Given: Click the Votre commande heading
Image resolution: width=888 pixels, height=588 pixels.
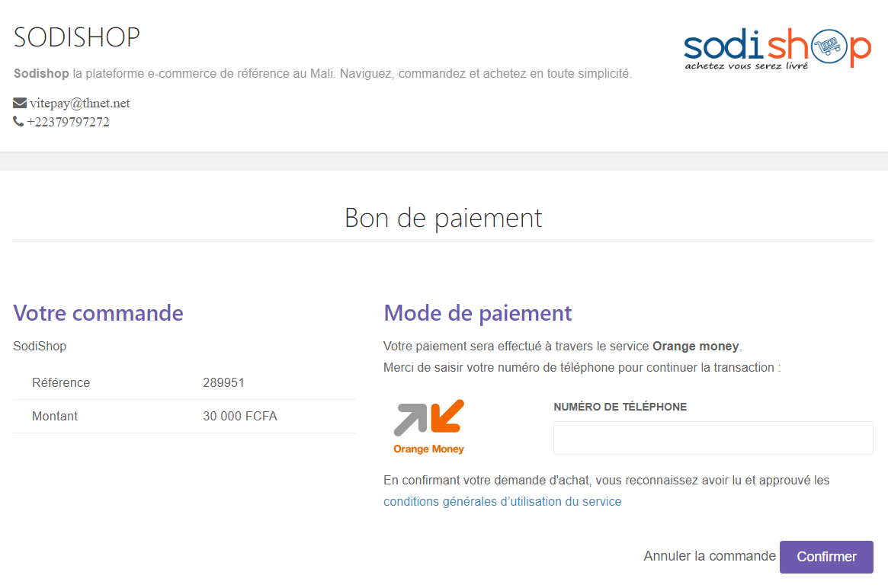Looking at the screenshot, I should point(98,313).
